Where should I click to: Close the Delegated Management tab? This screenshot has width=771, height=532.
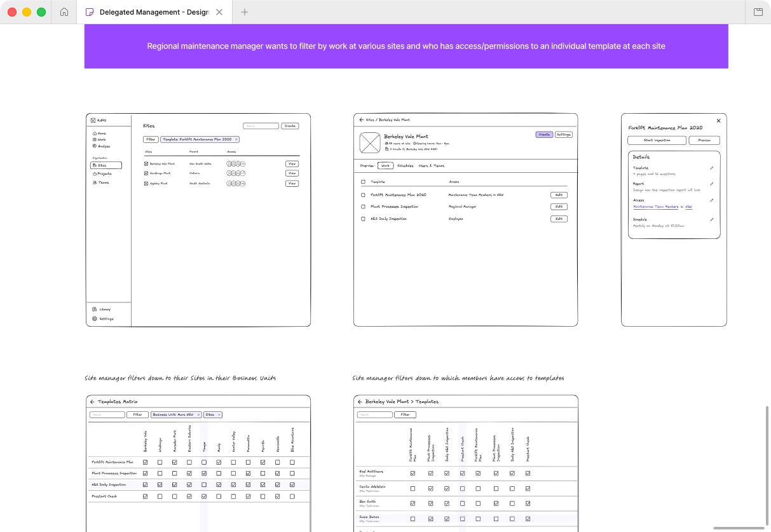point(219,12)
